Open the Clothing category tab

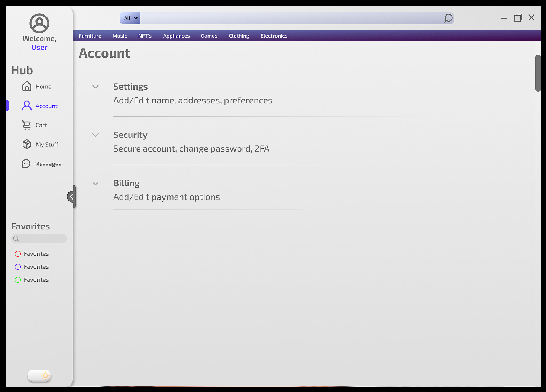point(239,36)
